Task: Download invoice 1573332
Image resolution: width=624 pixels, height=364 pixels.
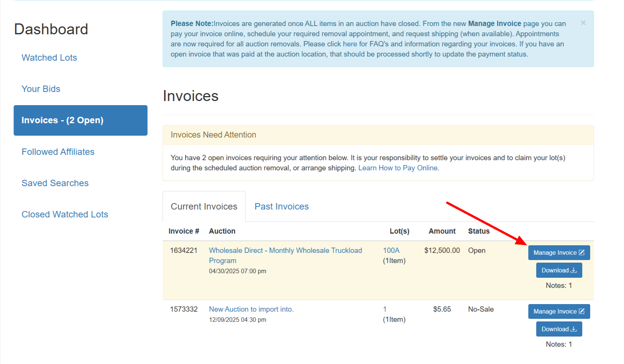Action: pyautogui.click(x=559, y=329)
